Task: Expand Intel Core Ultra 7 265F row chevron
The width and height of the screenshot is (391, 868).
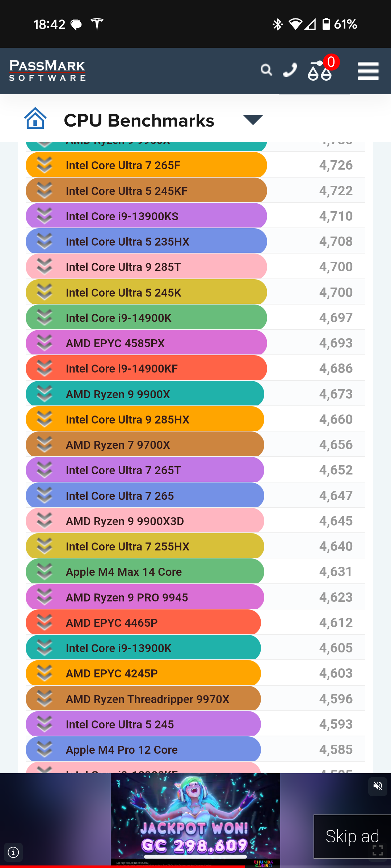Action: pos(45,165)
